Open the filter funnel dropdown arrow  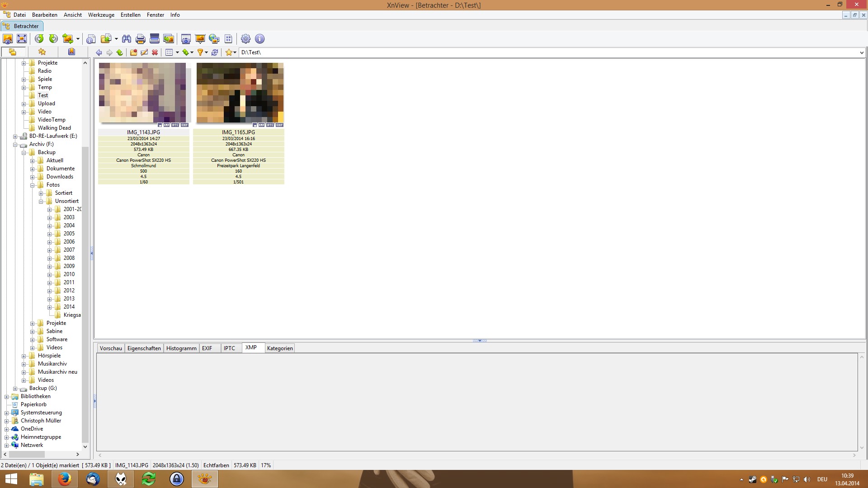[207, 52]
